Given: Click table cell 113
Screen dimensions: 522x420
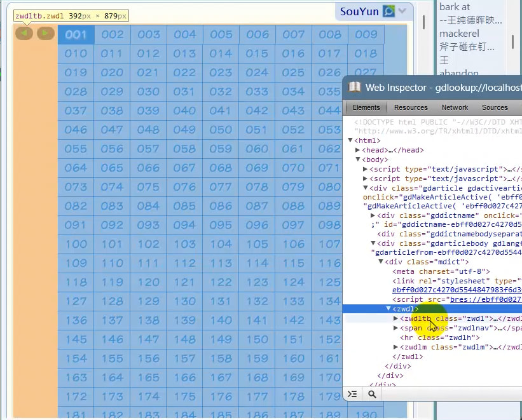Looking at the screenshot, I should 221,263.
